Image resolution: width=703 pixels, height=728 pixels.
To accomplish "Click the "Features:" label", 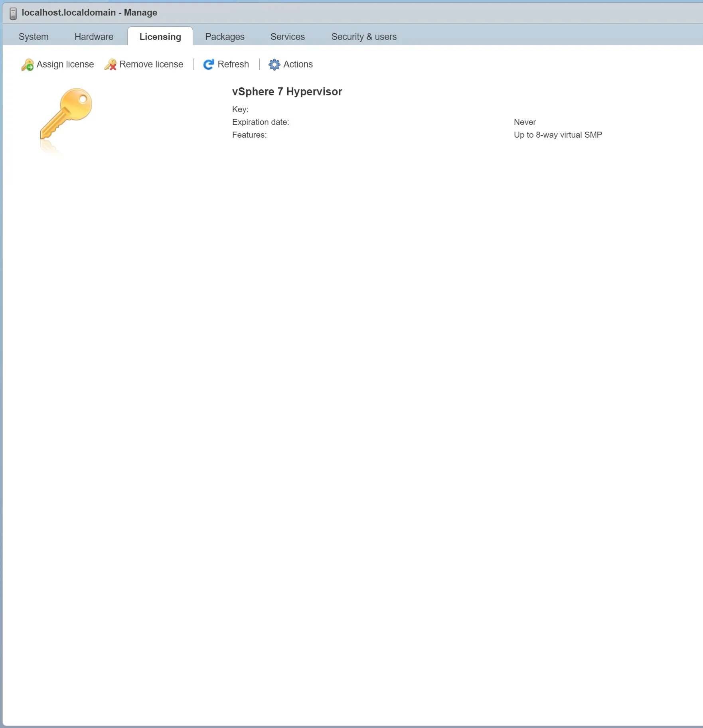I will [249, 135].
